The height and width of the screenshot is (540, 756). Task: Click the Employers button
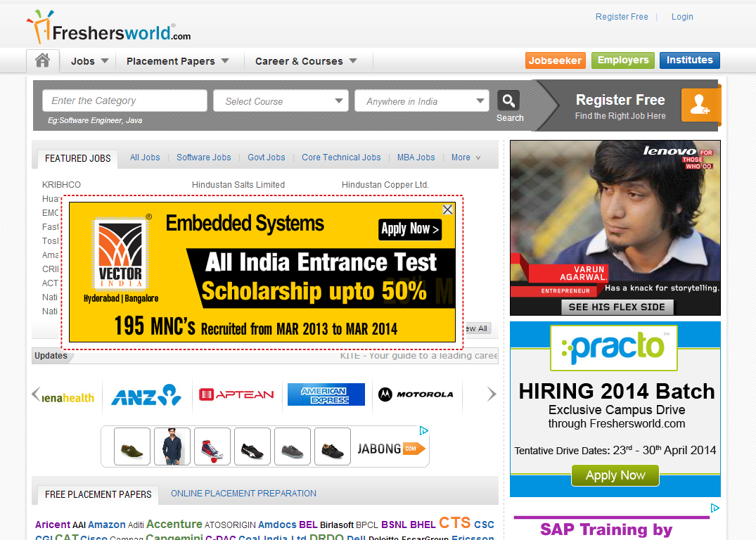click(x=622, y=60)
